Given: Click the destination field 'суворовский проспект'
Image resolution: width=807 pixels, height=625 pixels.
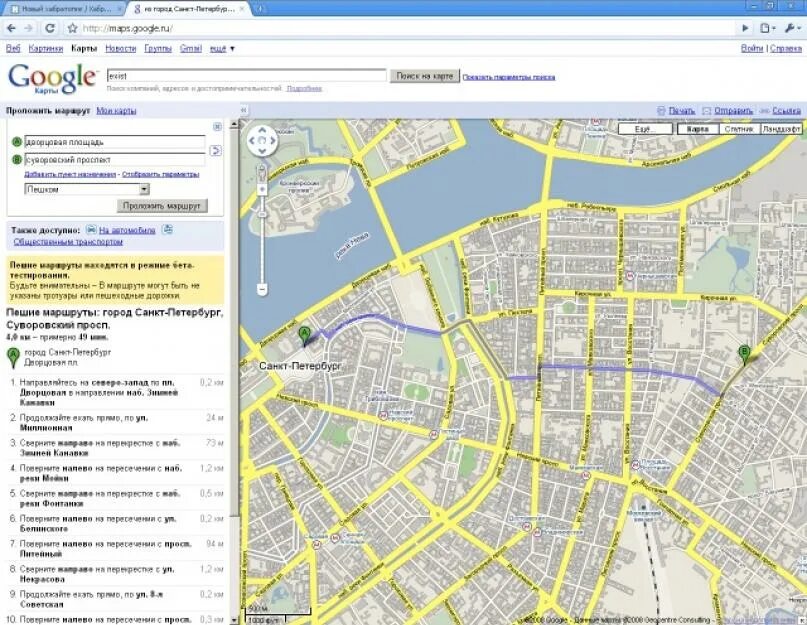Looking at the screenshot, I should tap(115, 160).
